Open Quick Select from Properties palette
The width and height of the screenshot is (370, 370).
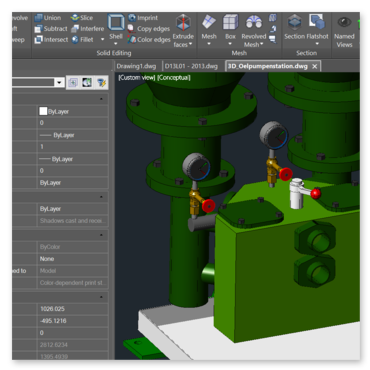tap(101, 83)
